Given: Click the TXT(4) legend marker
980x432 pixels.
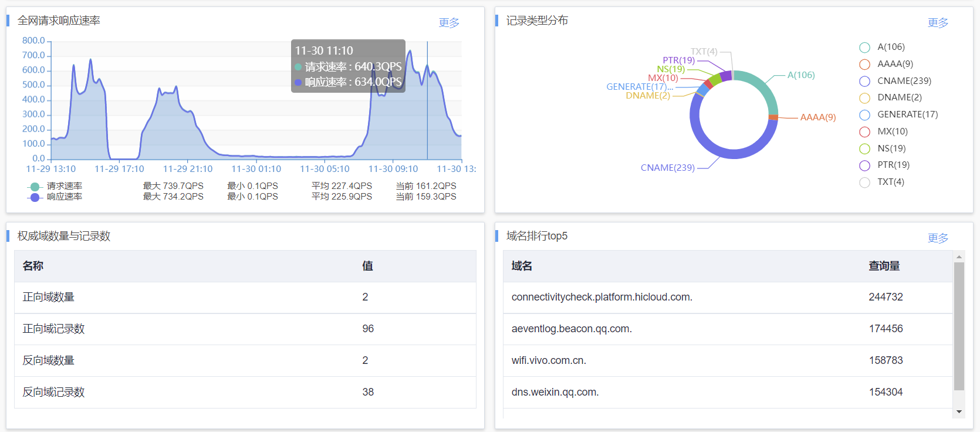Looking at the screenshot, I should pos(864,183).
